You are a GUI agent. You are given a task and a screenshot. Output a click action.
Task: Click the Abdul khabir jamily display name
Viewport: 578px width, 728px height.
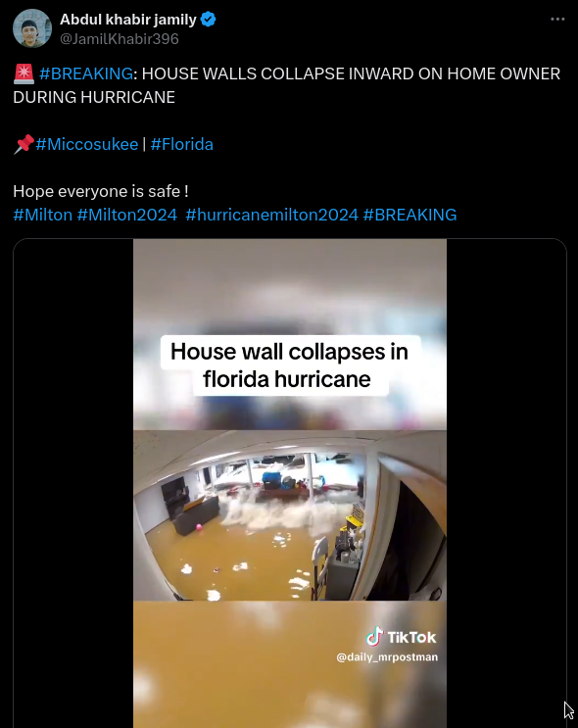click(x=128, y=20)
